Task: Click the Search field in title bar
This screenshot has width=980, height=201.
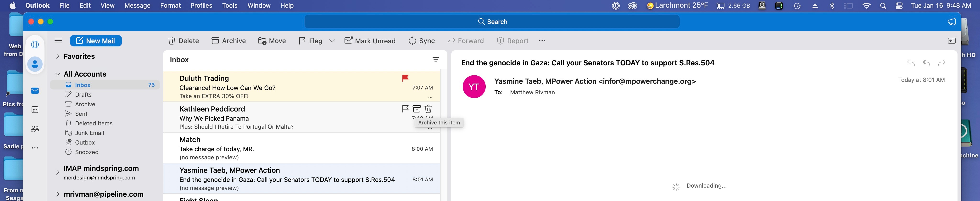Action: pyautogui.click(x=492, y=22)
